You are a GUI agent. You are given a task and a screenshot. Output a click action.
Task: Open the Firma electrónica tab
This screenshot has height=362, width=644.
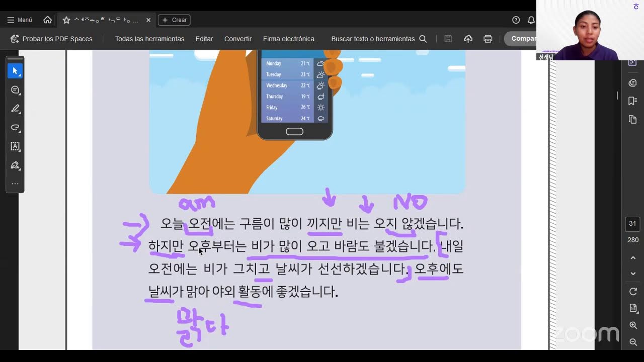pyautogui.click(x=289, y=39)
